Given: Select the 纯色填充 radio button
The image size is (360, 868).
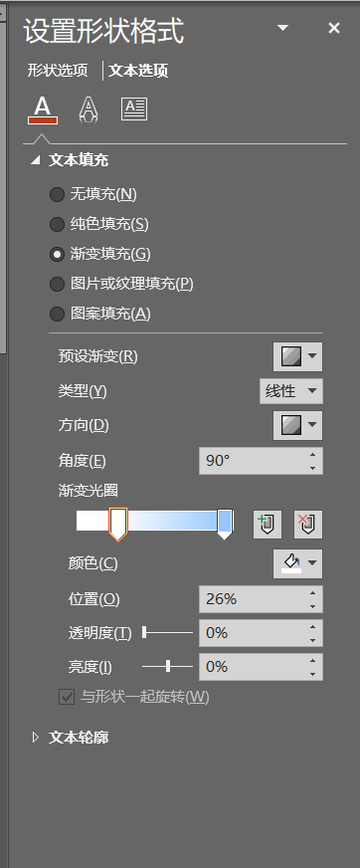Looking at the screenshot, I should coord(57,224).
